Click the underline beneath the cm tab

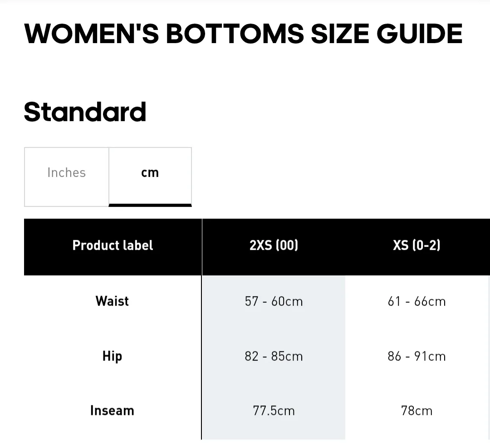pyautogui.click(x=150, y=205)
